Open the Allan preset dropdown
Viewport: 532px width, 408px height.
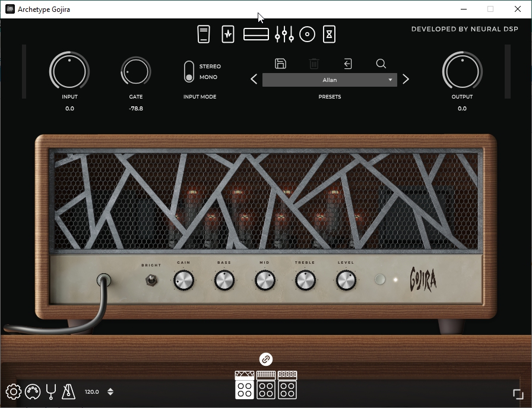tap(330, 80)
